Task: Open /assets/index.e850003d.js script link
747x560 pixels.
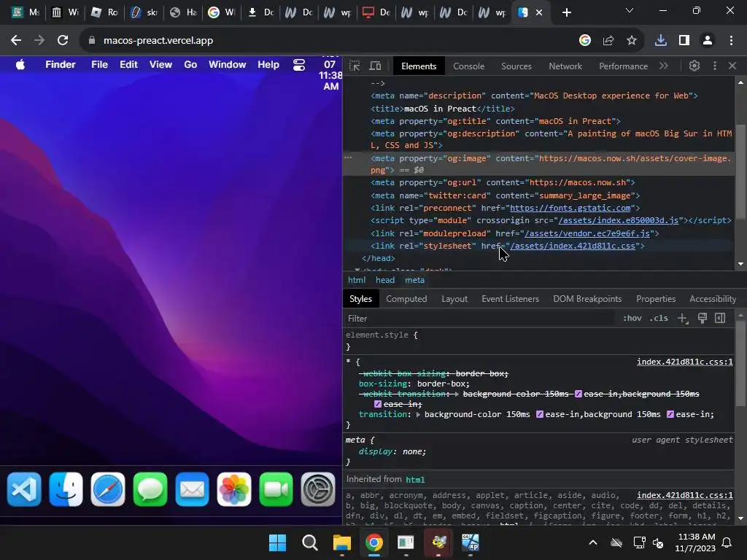Action: [x=619, y=220]
